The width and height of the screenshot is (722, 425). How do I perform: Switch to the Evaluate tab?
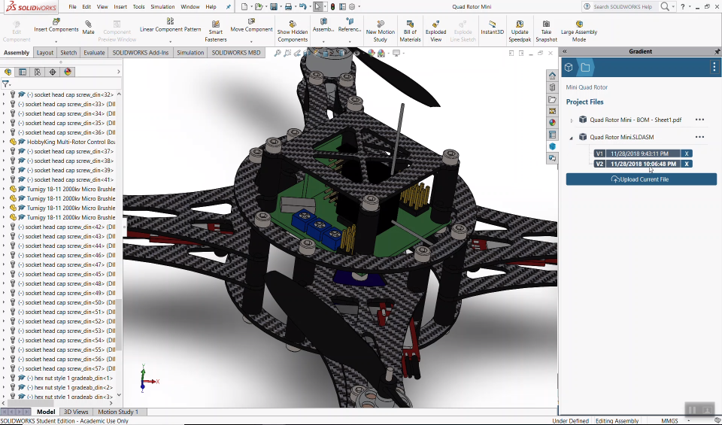[x=94, y=52]
